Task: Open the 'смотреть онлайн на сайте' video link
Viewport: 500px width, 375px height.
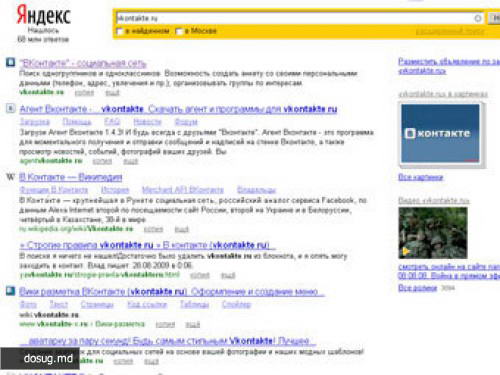Action: (x=449, y=267)
